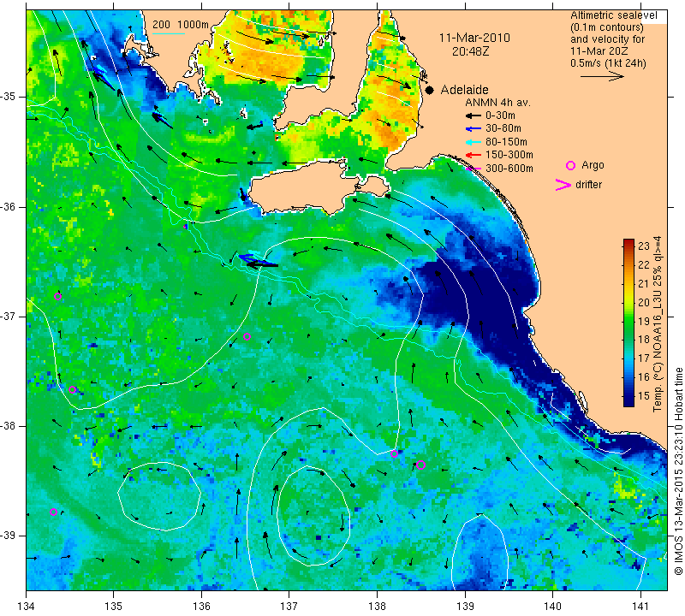Click the vertical 'Temp. (°C) NOAA16_L3U' colorbar title
This screenshot has width=685, height=616.
[658, 323]
